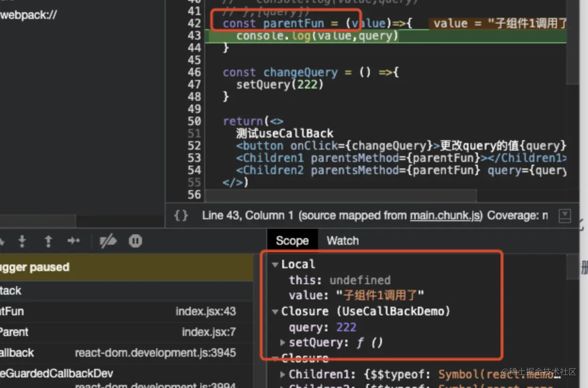Click the code editor vertical scrollbar
Viewport: 588px width, 388px height.
[572, 42]
